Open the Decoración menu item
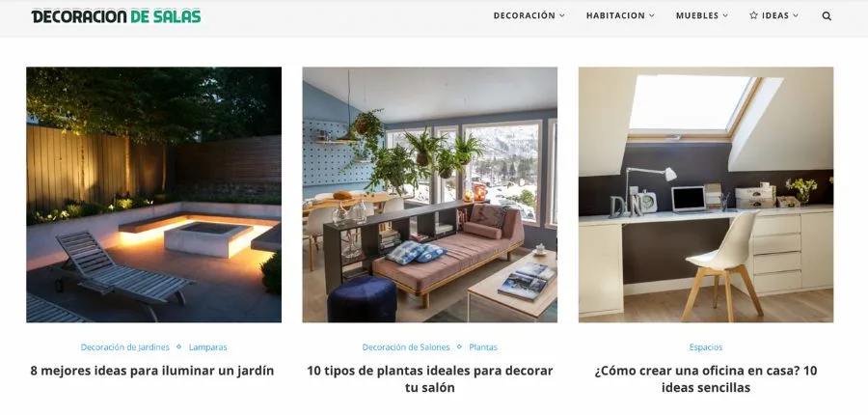The image size is (868, 415). click(x=525, y=16)
